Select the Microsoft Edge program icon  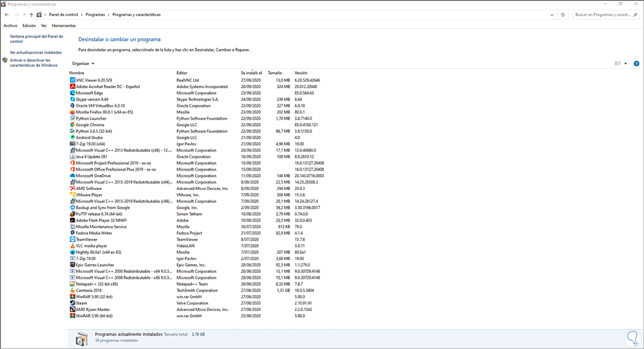click(x=73, y=93)
